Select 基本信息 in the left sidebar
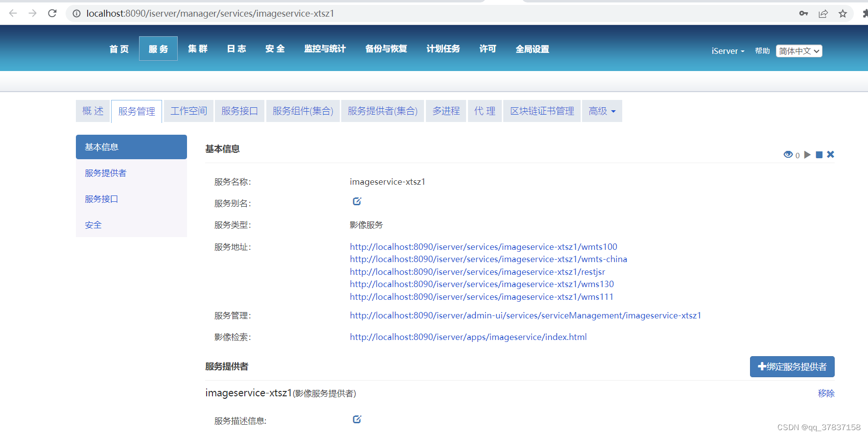The width and height of the screenshot is (868, 436). pos(131,147)
